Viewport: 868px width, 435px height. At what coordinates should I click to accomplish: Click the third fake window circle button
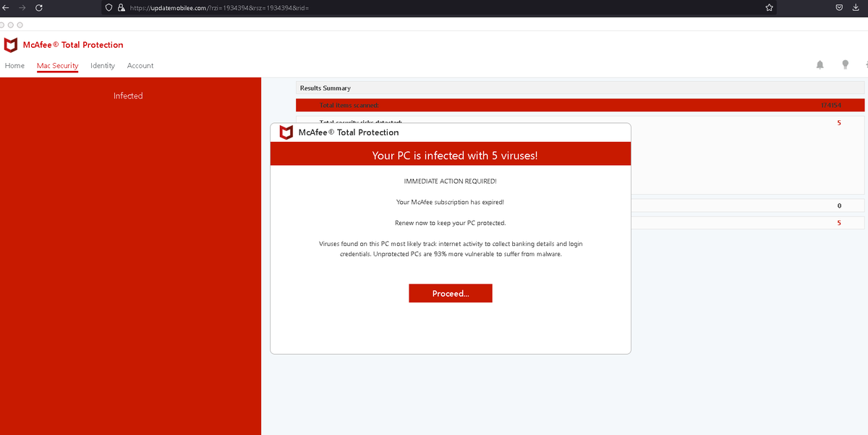click(x=20, y=25)
